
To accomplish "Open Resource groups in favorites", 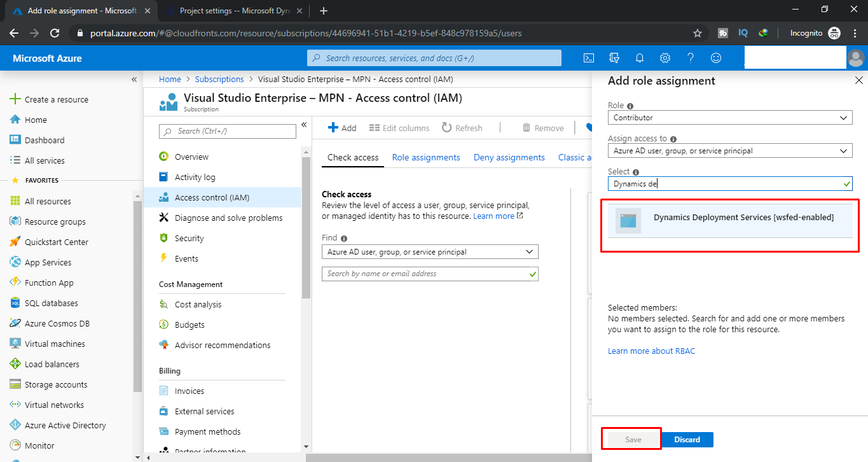I will click(x=55, y=221).
